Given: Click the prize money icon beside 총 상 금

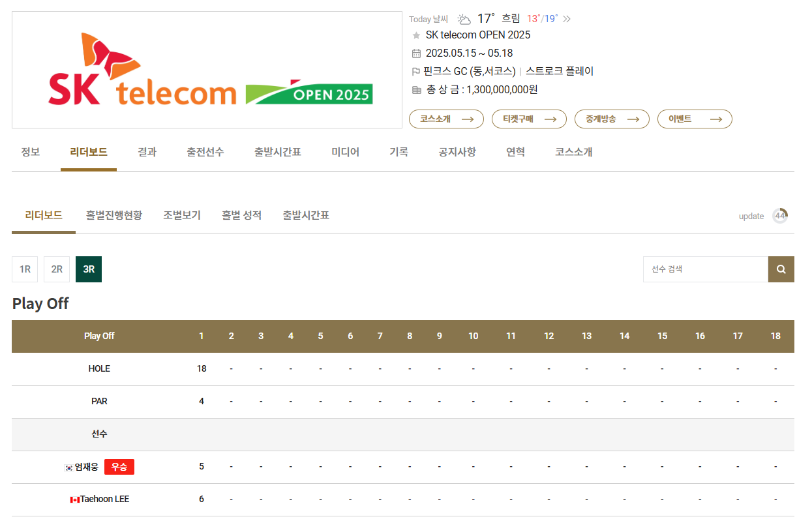Looking at the screenshot, I should coord(416,90).
